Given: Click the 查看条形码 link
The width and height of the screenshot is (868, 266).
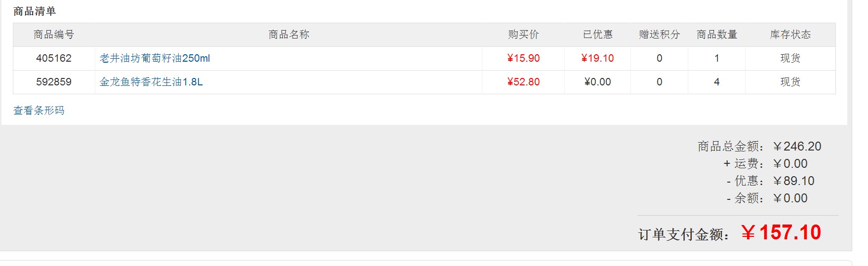Looking at the screenshot, I should (39, 111).
